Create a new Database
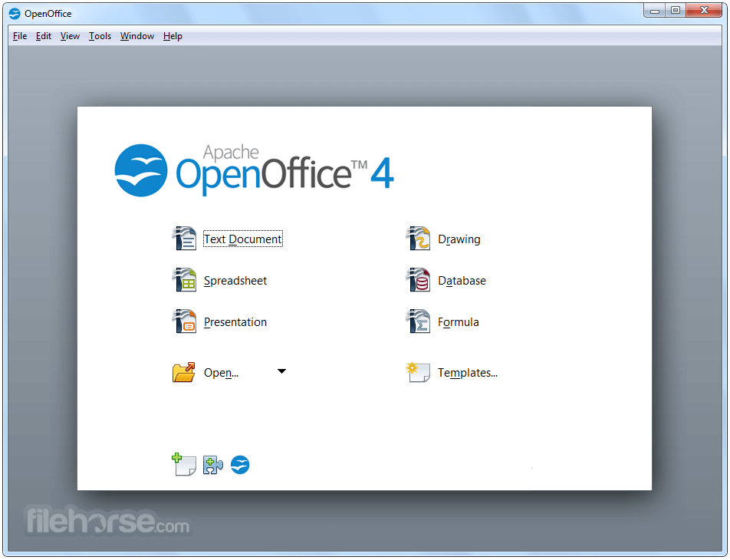 462,281
